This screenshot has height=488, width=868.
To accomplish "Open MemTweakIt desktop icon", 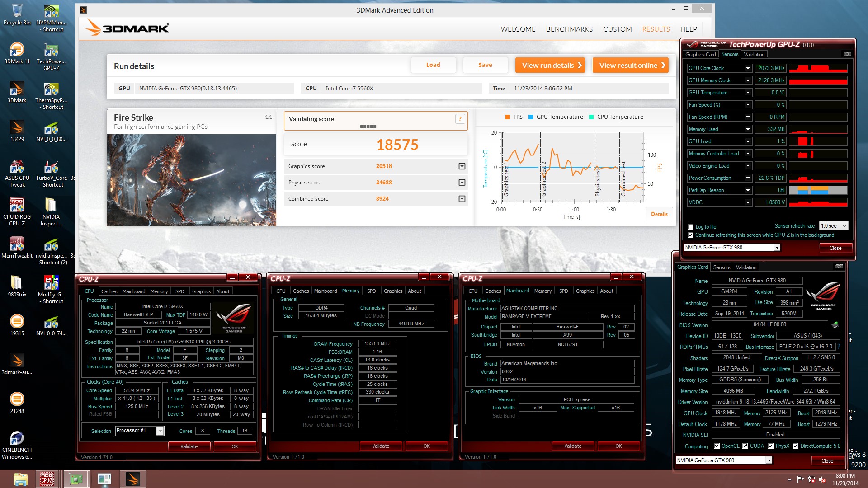I will 17,248.
